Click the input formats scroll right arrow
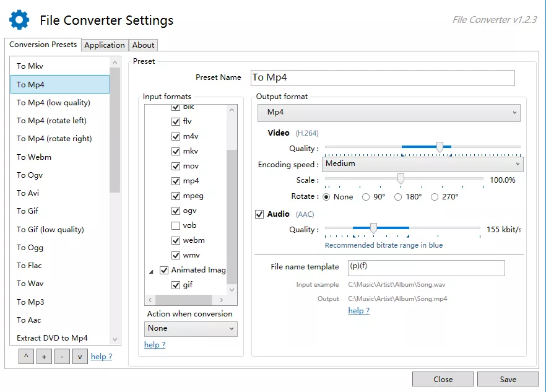 point(222,300)
